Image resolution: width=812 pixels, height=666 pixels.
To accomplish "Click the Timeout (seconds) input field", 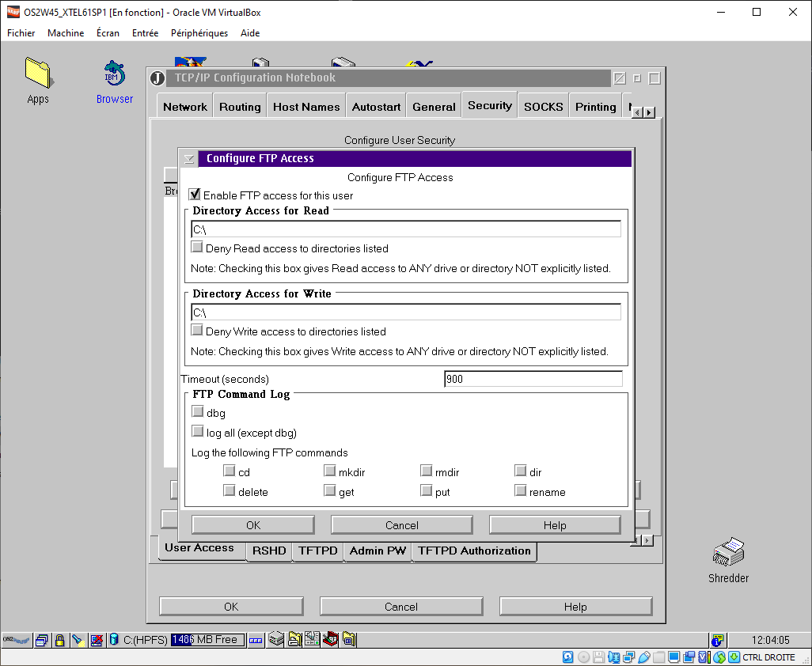I will [x=533, y=379].
